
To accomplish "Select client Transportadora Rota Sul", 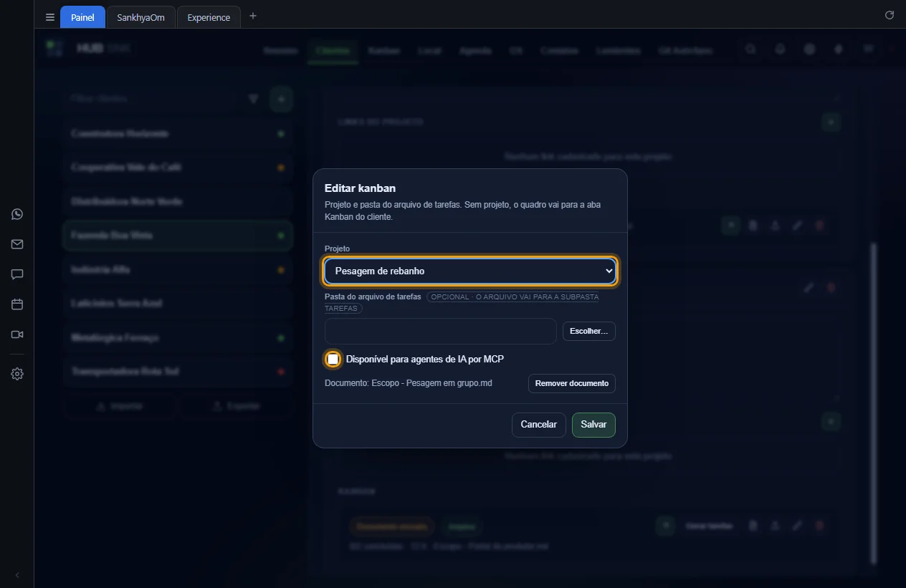I will [x=178, y=372].
